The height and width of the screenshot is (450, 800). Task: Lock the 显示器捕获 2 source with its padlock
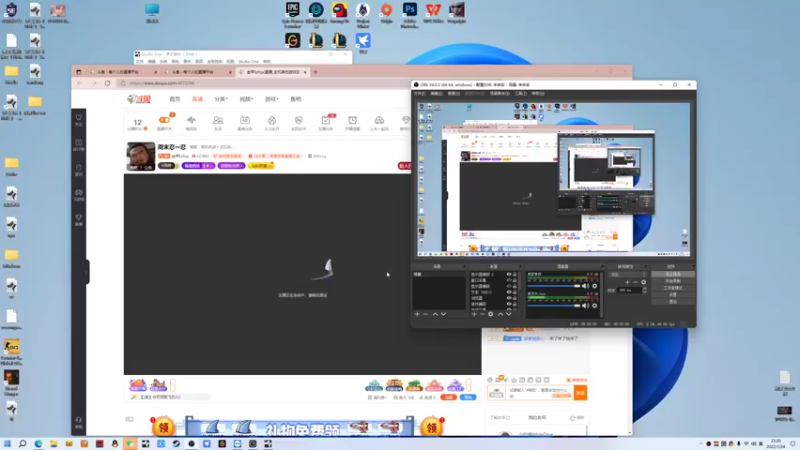coord(515,274)
